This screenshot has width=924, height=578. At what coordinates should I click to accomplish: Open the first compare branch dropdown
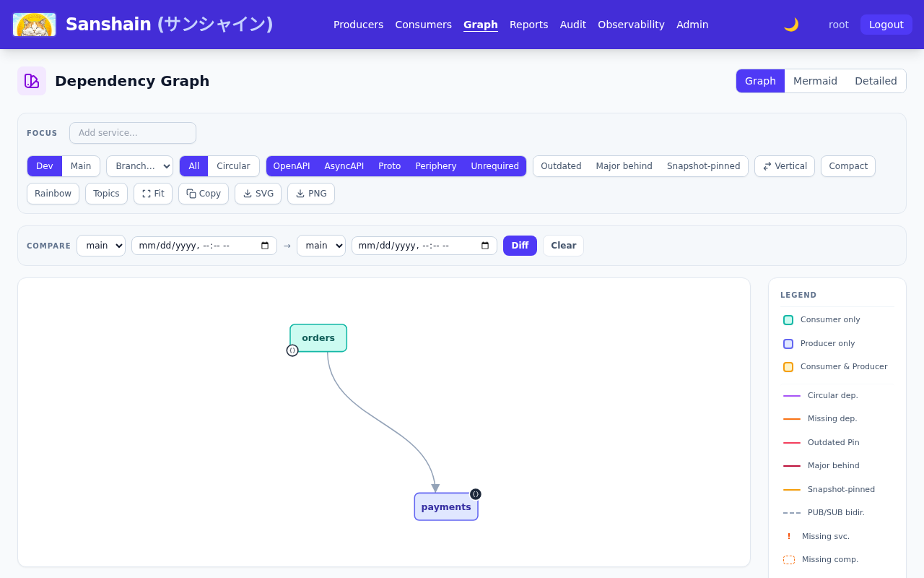click(x=101, y=246)
